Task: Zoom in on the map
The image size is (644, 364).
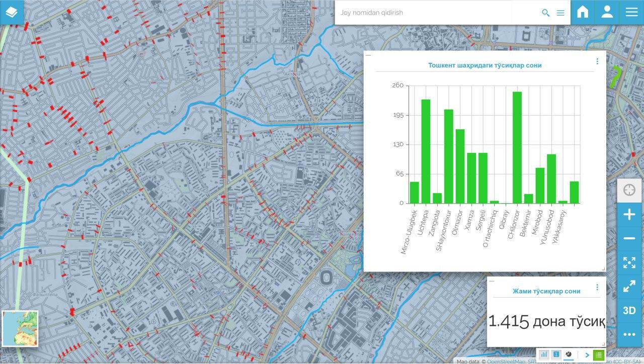Action: tap(629, 215)
